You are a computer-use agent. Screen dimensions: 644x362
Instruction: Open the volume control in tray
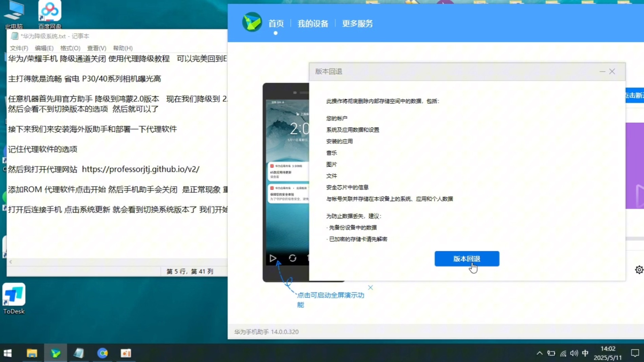(x=574, y=353)
